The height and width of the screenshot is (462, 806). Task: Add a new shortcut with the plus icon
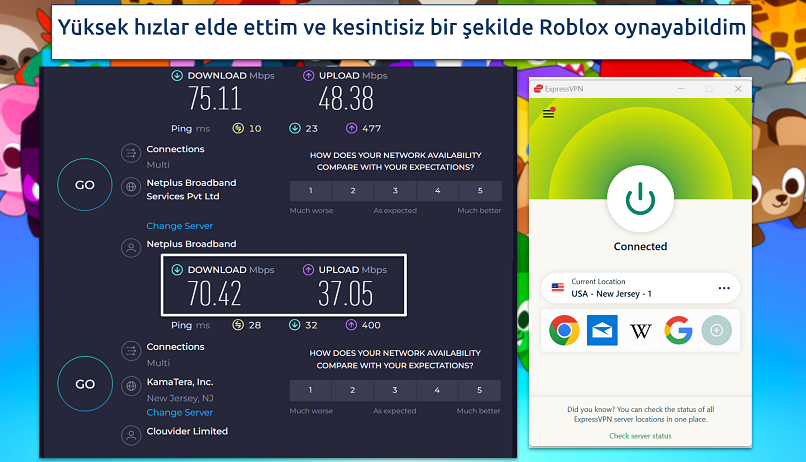[716, 330]
